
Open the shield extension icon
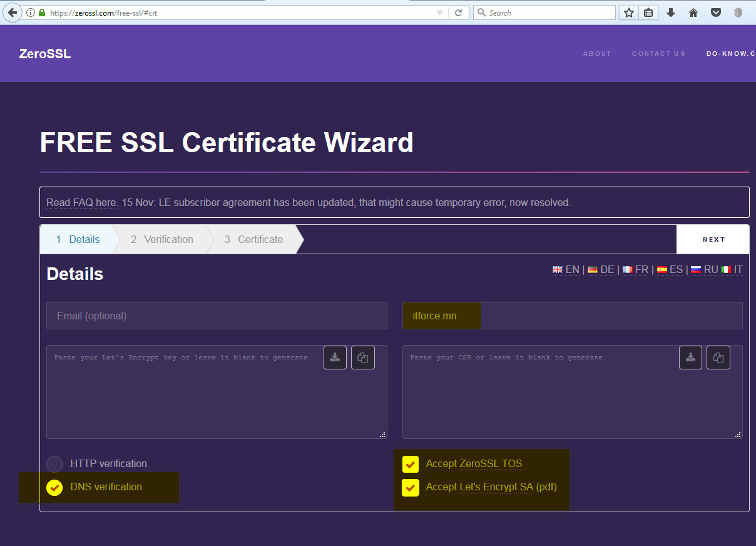tap(738, 13)
